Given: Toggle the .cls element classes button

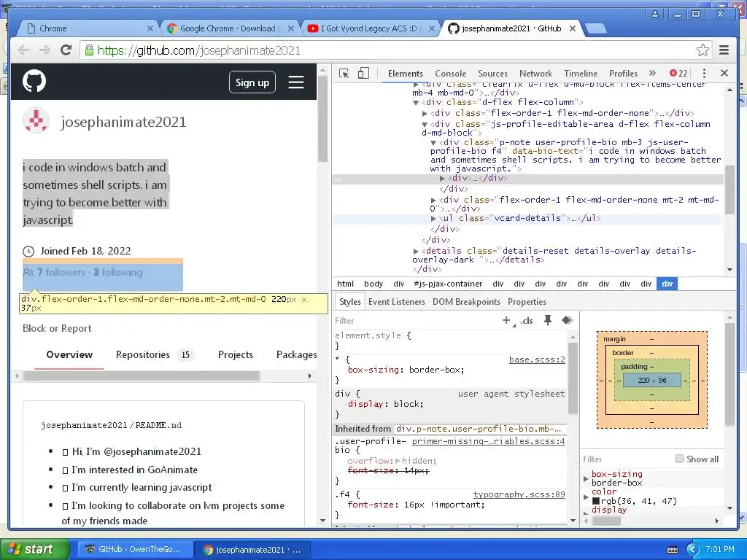Looking at the screenshot, I should click(x=527, y=321).
